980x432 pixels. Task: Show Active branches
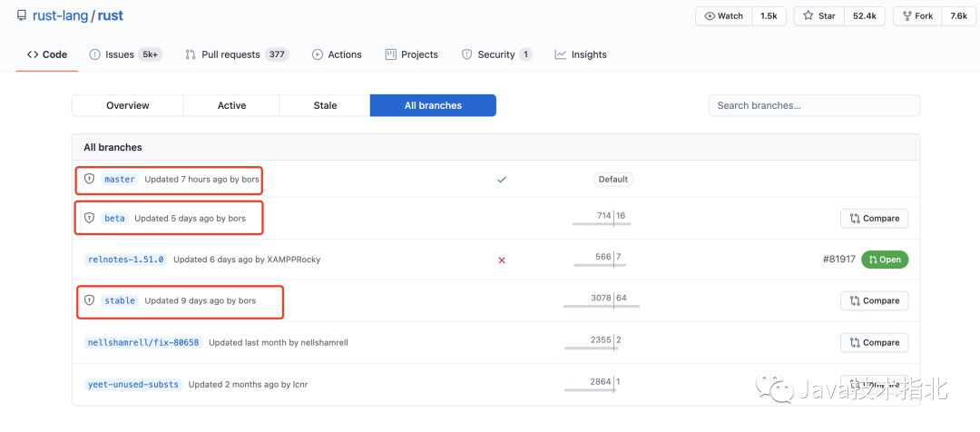click(231, 105)
